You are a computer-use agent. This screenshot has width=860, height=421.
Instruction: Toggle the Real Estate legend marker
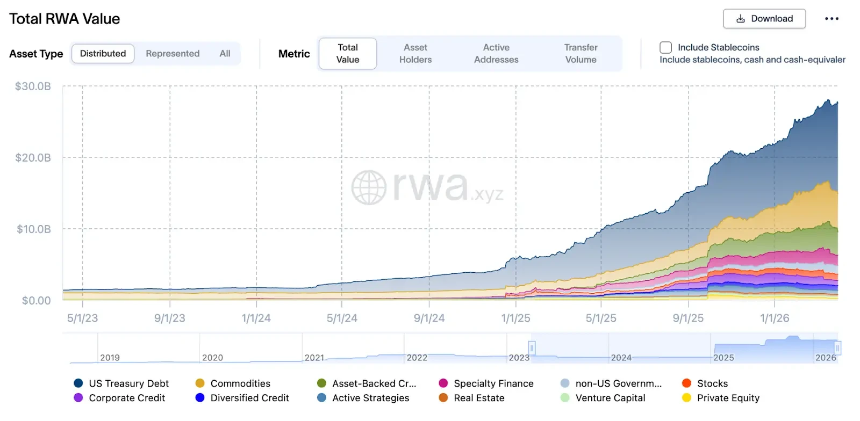tap(443, 398)
